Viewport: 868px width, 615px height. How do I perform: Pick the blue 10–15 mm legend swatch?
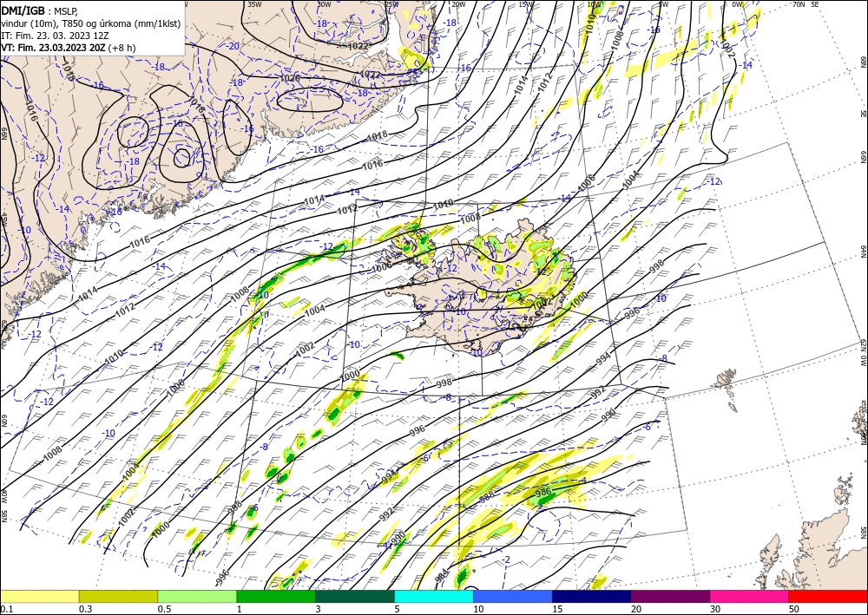(513, 597)
